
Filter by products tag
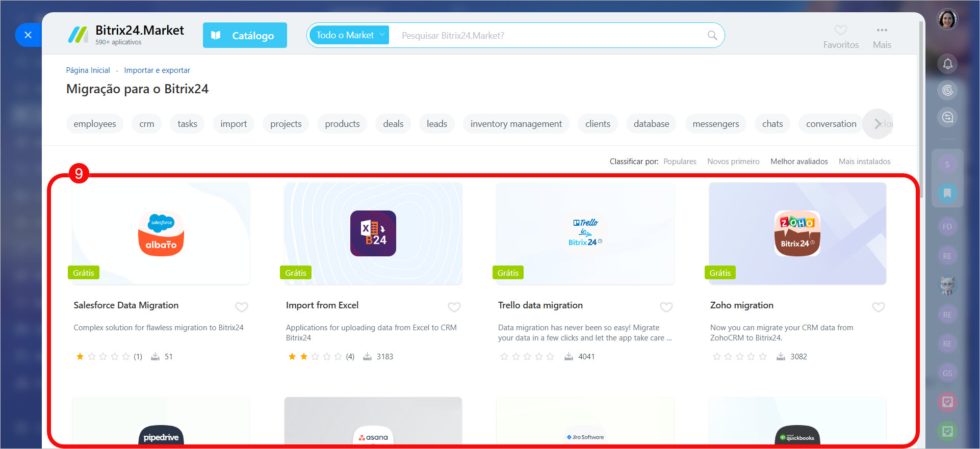coord(342,124)
